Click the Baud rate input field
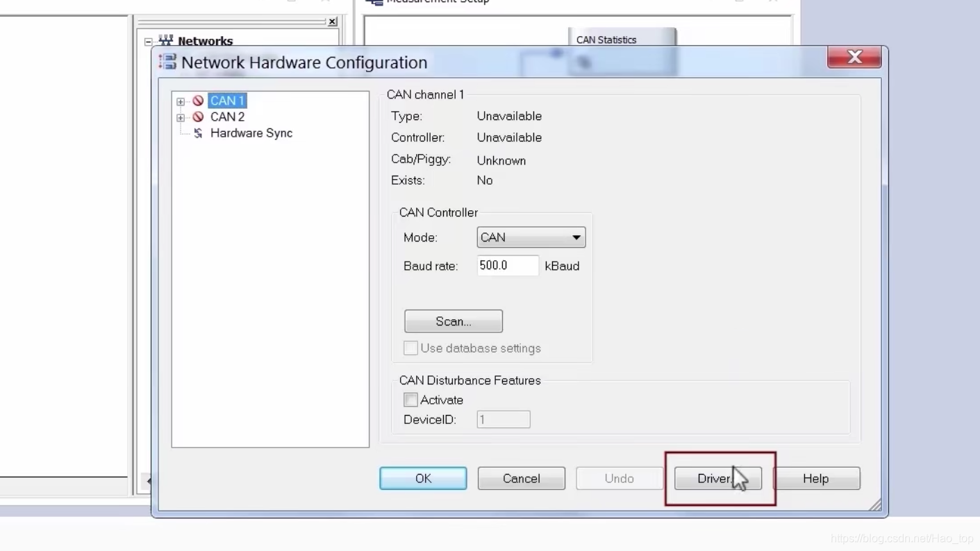Viewport: 980px width, 551px height. pos(508,265)
